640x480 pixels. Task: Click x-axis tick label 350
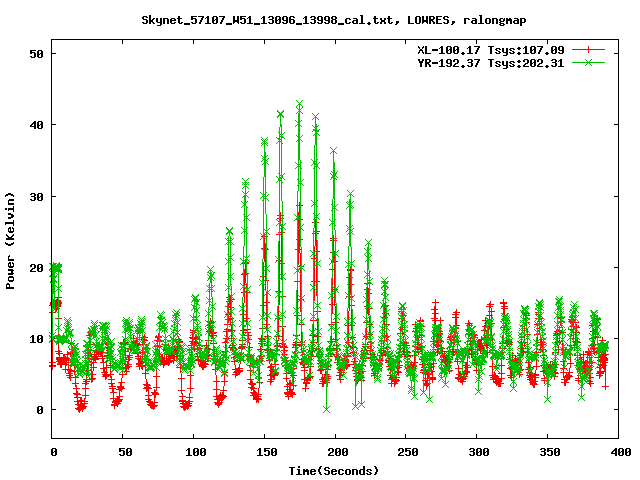coord(550,452)
